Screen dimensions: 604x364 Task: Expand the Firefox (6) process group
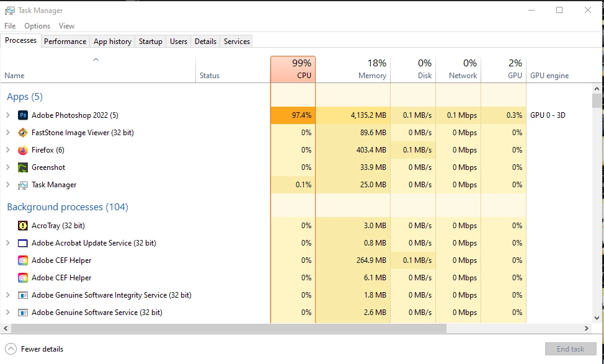[7, 150]
